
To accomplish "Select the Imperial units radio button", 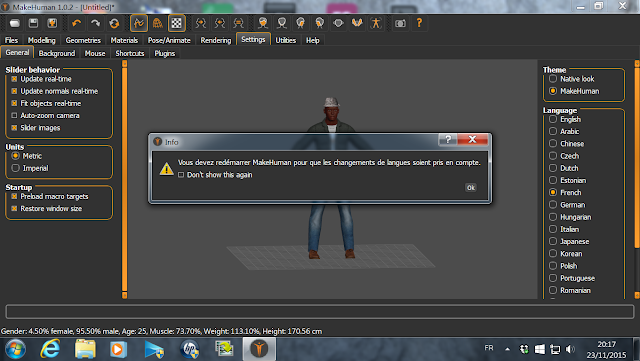I will coord(16,168).
